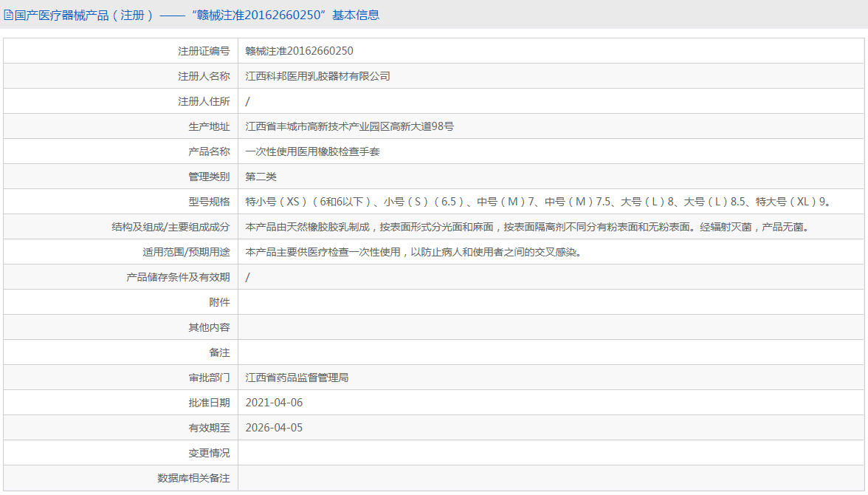Select the slash value beside 注册人住所
The width and height of the screenshot is (868, 495).
(x=247, y=101)
